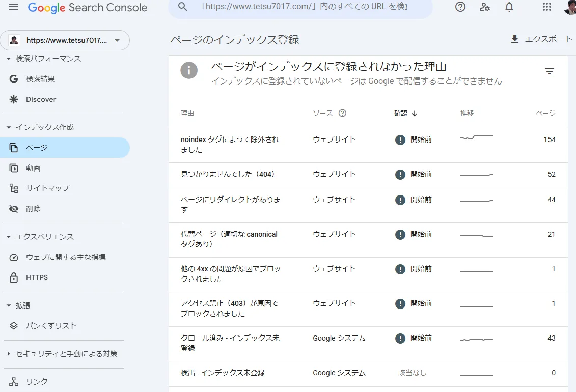Open Google apps grid
576x392 pixels.
pyautogui.click(x=547, y=7)
